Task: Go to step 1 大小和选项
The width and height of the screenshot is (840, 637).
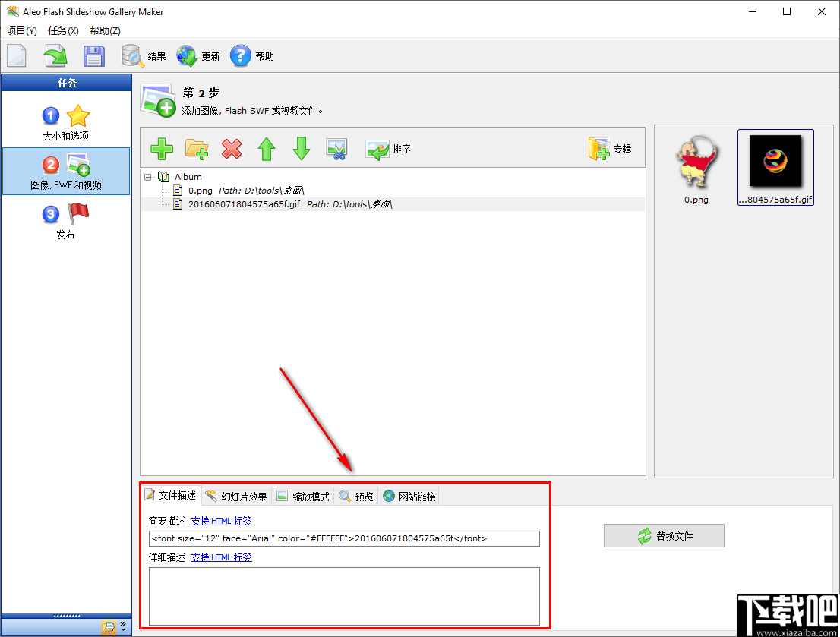Action: (66, 123)
